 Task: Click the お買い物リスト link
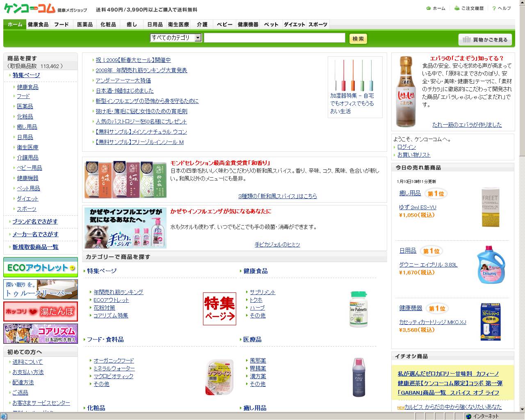(x=414, y=155)
